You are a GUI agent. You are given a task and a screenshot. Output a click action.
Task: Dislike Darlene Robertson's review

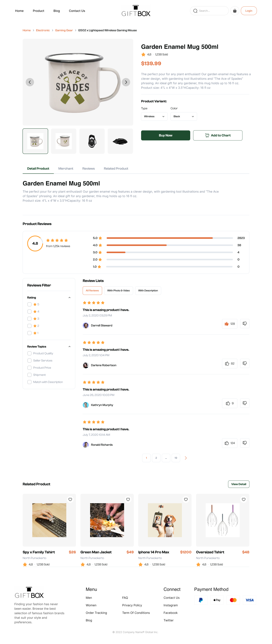244,364
